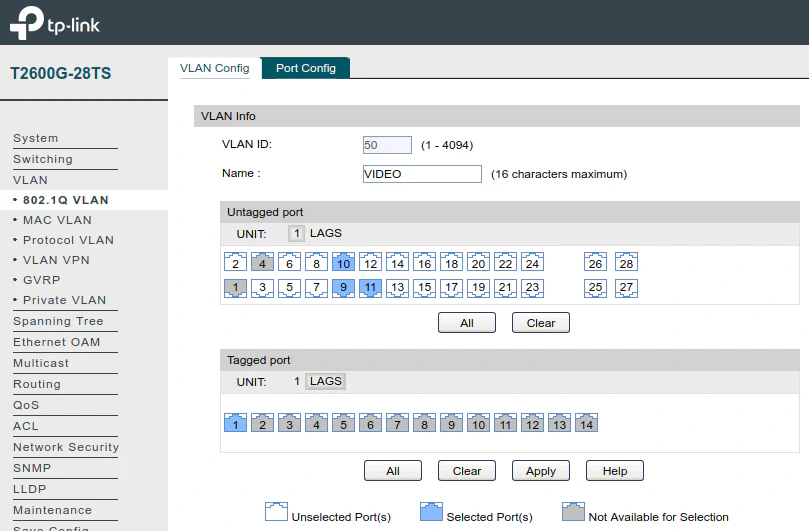Select untagged port 18 icon

[451, 262]
